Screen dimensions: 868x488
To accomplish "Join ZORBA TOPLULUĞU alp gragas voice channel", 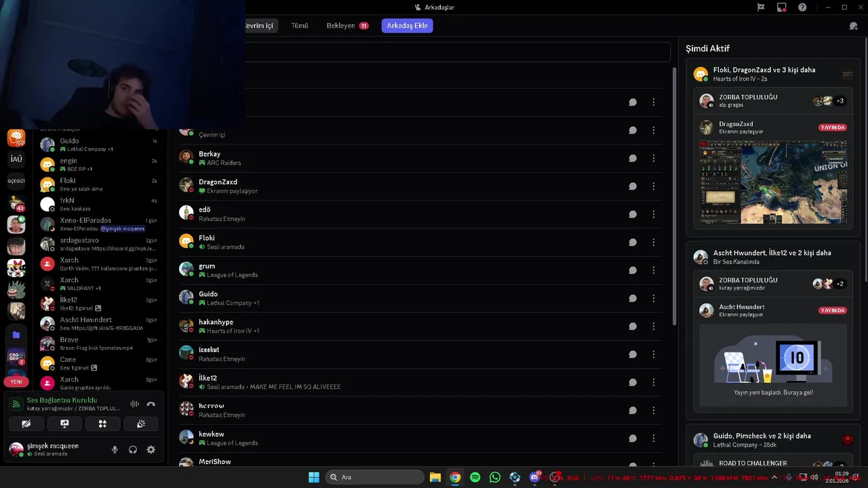I will [772, 101].
